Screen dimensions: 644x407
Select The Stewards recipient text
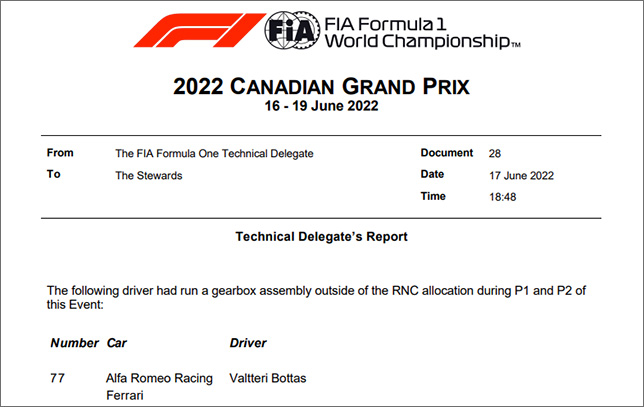pos(149,176)
